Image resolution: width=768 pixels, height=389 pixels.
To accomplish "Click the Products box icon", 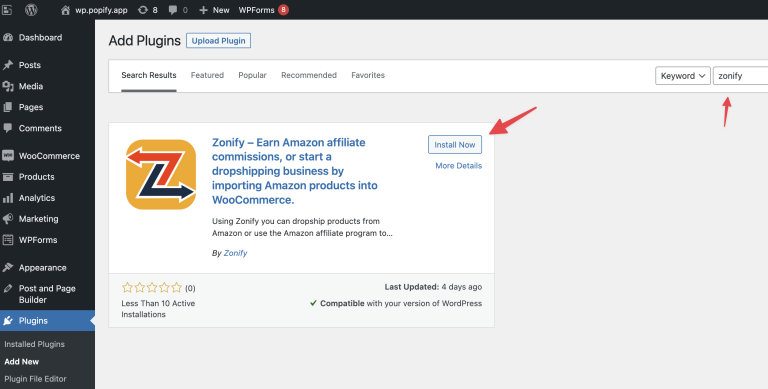I will coord(8,177).
